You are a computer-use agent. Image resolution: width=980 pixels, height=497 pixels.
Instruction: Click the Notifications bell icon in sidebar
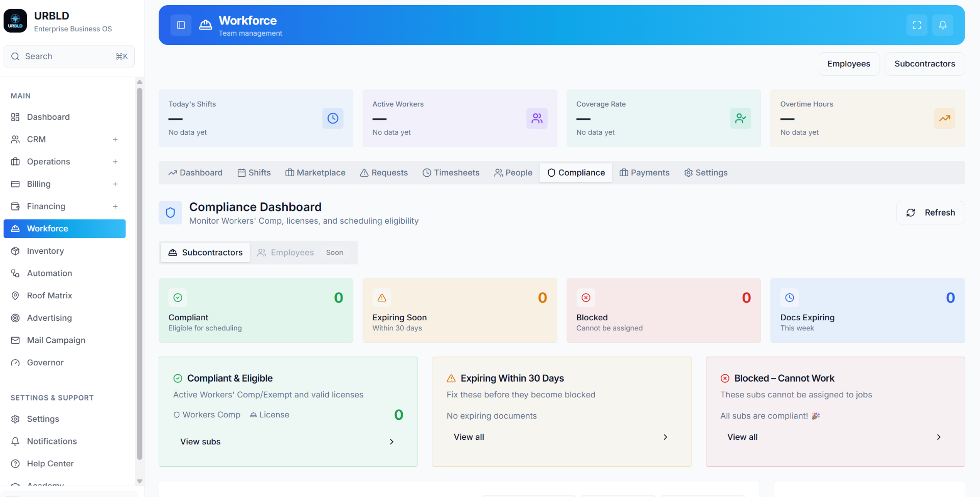(15, 441)
